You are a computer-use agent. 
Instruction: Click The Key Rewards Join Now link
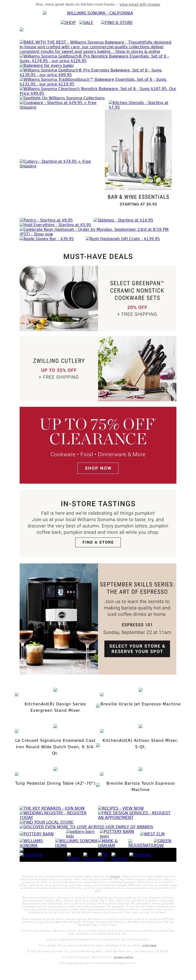click(x=52, y=808)
